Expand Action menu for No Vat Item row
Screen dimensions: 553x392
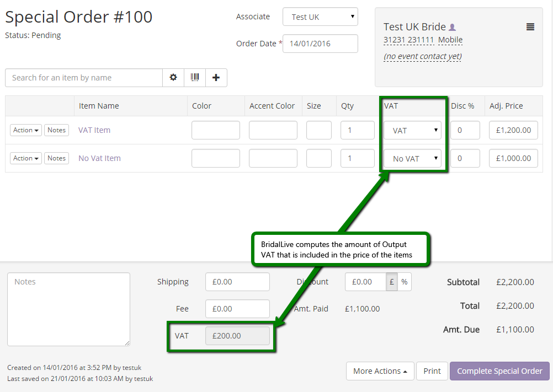(26, 158)
